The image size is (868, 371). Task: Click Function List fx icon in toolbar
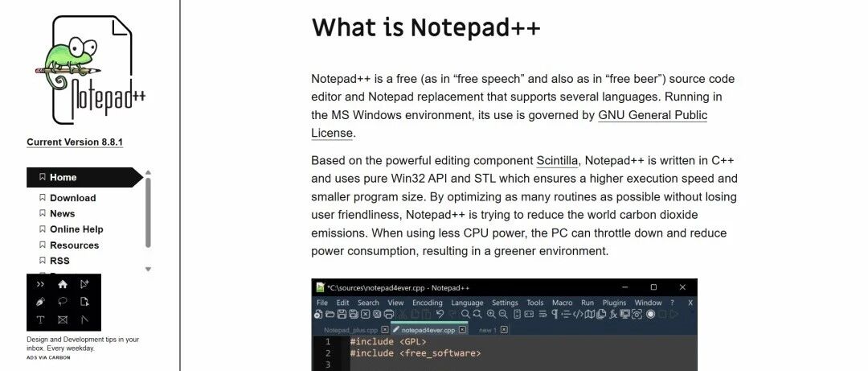point(612,314)
